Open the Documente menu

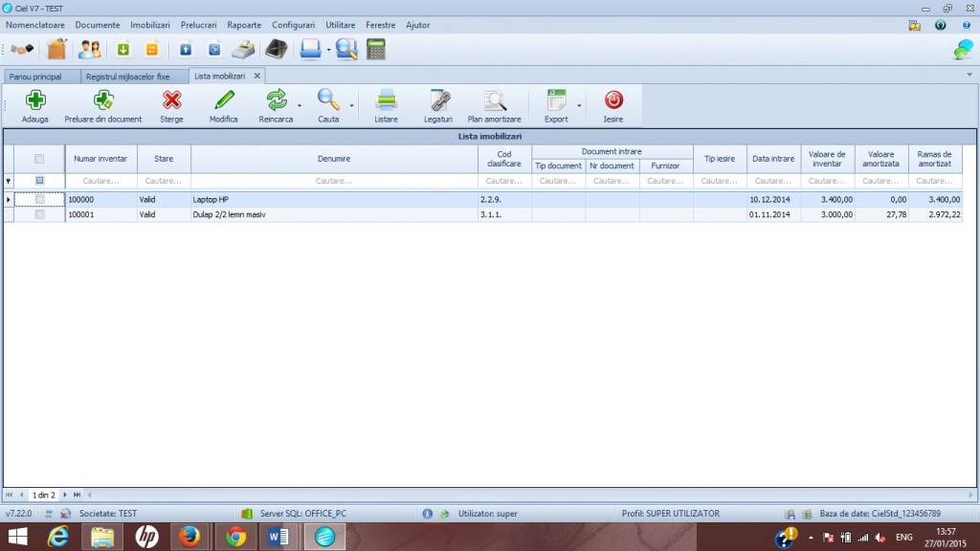coord(98,25)
